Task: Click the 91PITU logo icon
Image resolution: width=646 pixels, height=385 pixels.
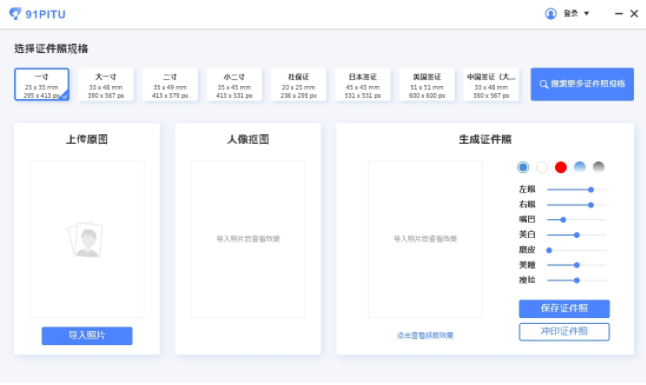Action: [x=15, y=14]
